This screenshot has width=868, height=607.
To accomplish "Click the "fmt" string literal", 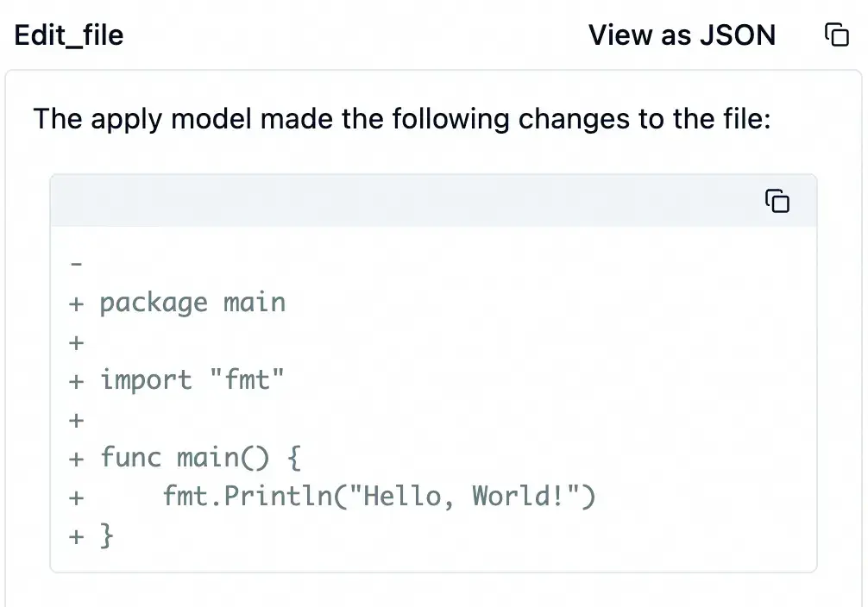I will 247,379.
